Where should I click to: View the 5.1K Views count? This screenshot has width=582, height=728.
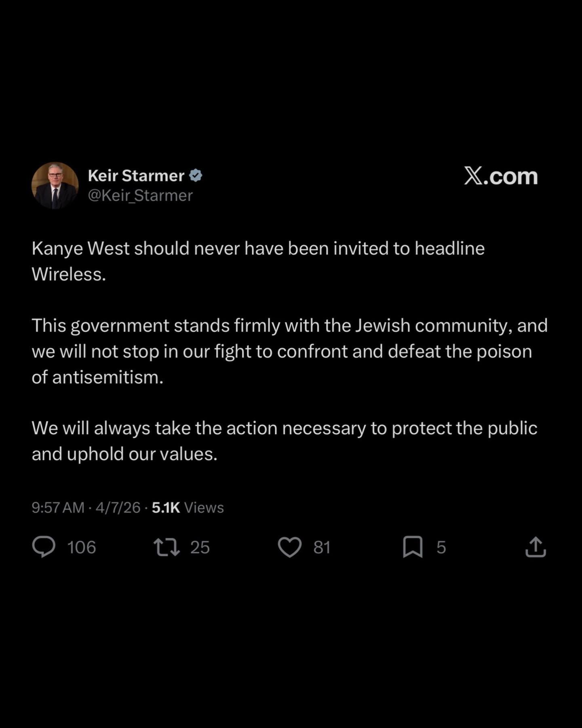[188, 507]
